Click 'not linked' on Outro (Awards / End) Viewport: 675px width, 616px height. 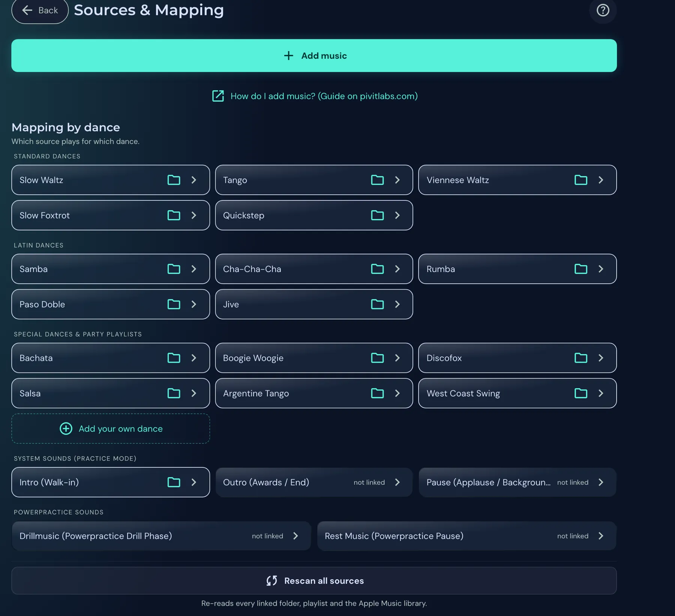[x=369, y=482]
